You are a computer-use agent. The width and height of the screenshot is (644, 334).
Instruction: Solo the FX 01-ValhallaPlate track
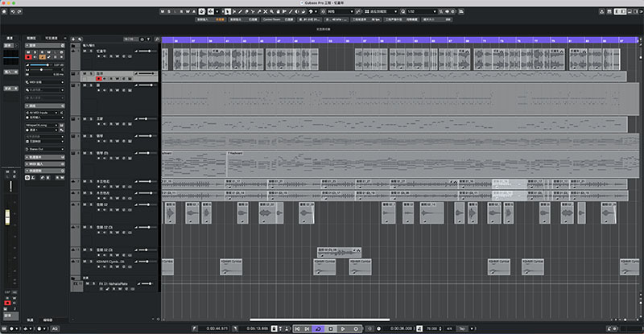click(94, 283)
